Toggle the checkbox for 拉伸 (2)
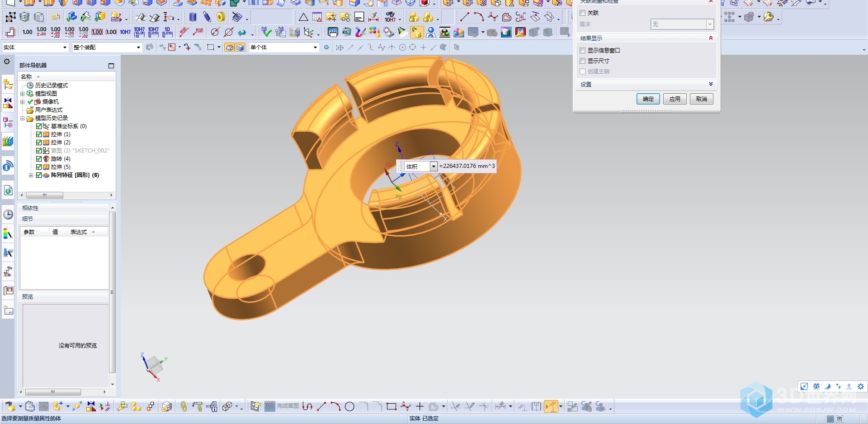Screen dimensions: 868x424 click(39, 143)
